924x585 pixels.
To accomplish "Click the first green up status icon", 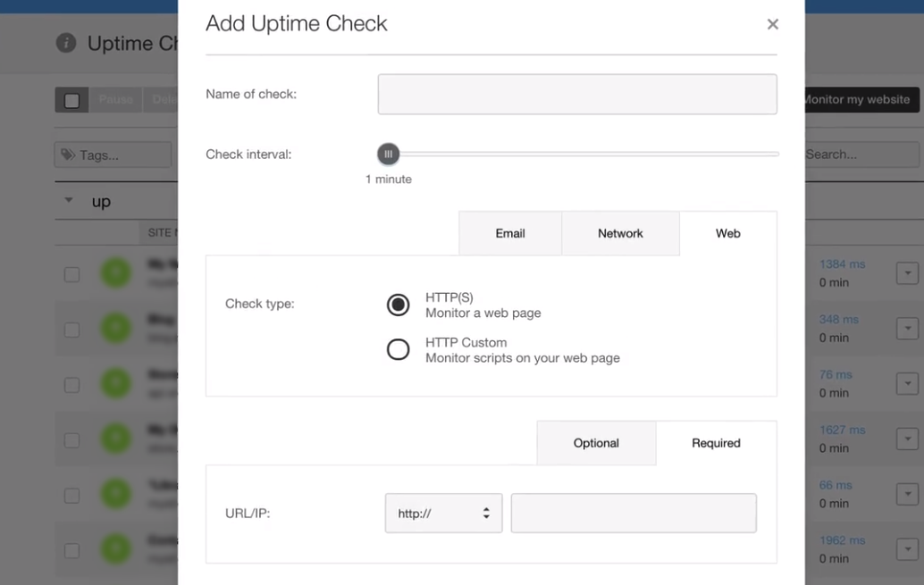I will [x=115, y=272].
